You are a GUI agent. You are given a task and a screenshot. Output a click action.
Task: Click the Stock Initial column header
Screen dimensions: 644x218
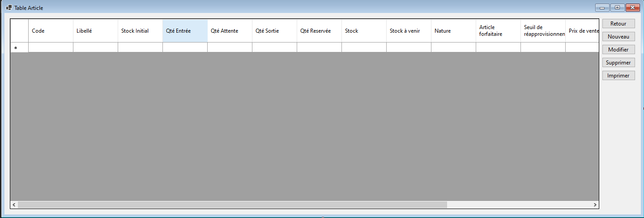click(x=140, y=31)
